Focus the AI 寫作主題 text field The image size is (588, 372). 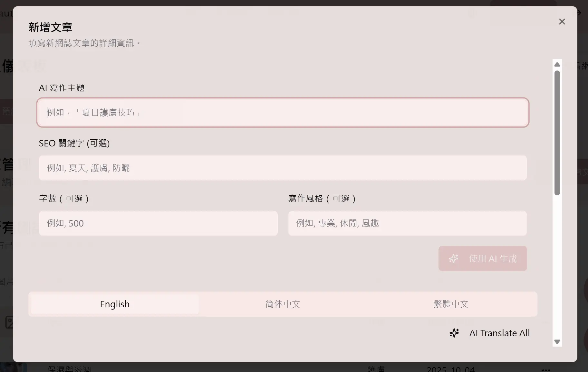coord(283,112)
